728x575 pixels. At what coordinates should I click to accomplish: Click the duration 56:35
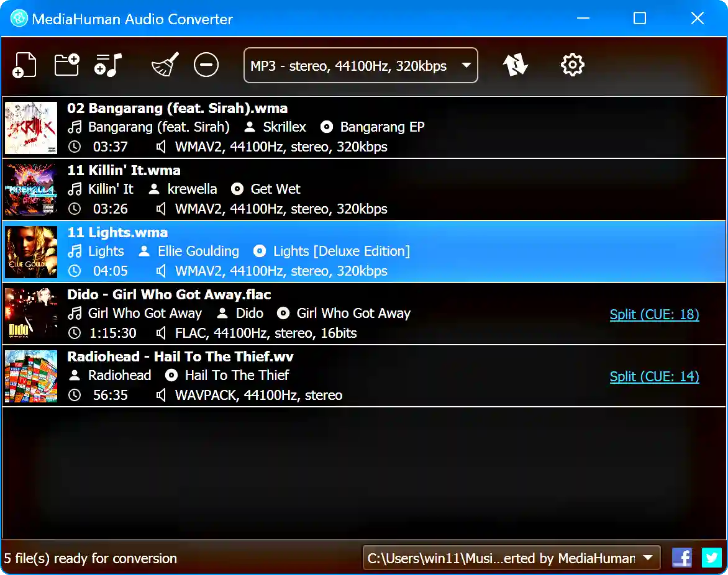click(x=111, y=396)
